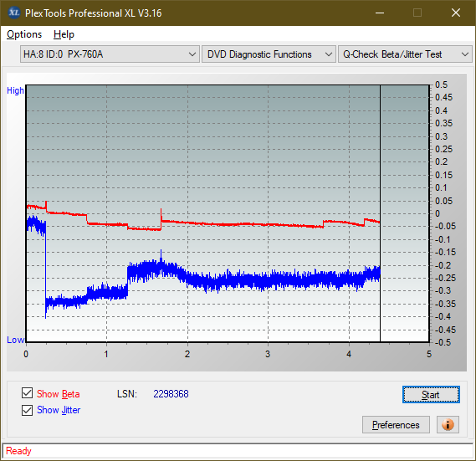Open the Help menu
The width and height of the screenshot is (476, 461).
(x=64, y=34)
